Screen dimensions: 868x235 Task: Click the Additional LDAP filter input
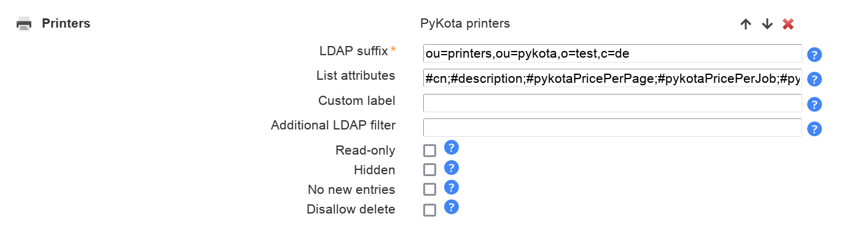click(612, 127)
